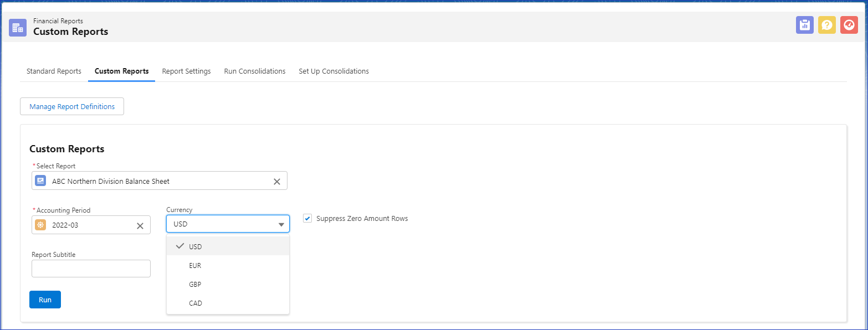
Task: Click the purple clipboard chart icon
Action: pyautogui.click(x=804, y=25)
